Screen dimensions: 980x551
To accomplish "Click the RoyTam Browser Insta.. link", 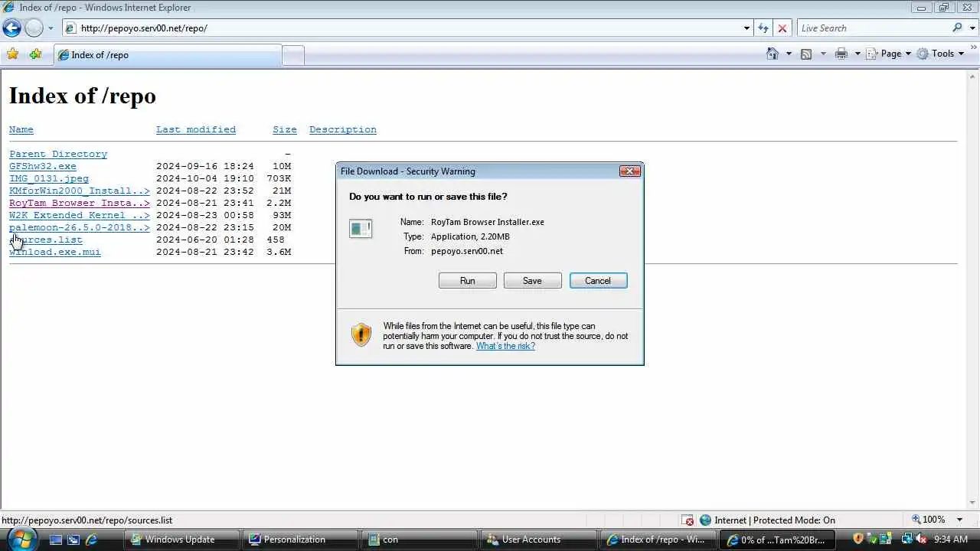I will pos(80,203).
